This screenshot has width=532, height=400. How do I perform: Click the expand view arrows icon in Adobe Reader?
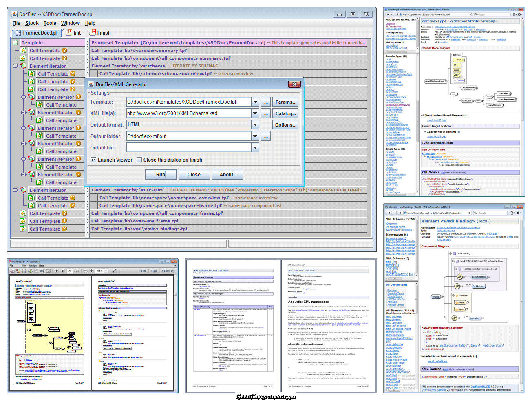114,271
